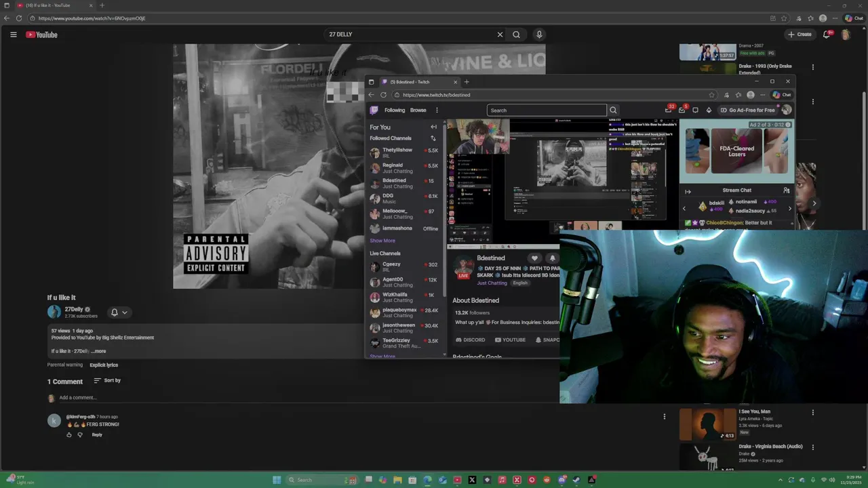Select the If u like it YouTube tab
The height and width of the screenshot is (488, 868).
pos(56,5)
